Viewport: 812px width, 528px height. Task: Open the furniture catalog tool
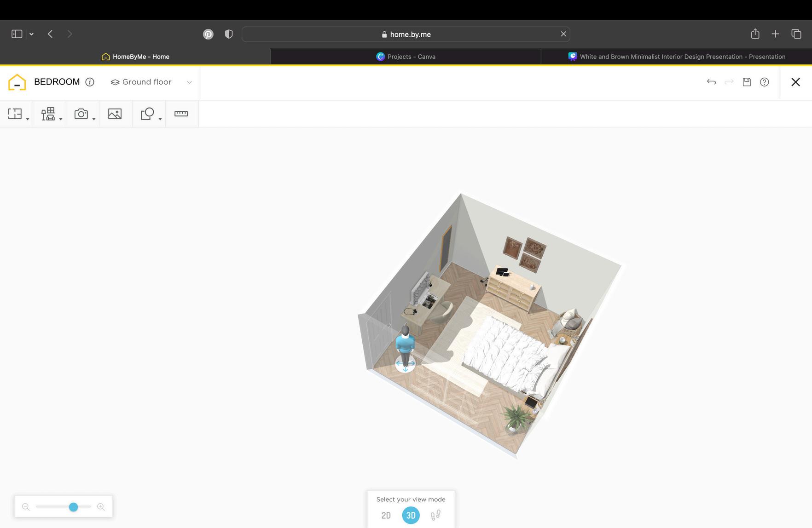48,114
